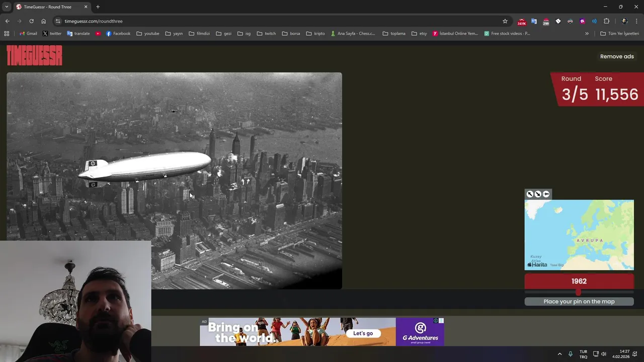Shrink the map with the down-right arrow icon
The image size is (644, 362).
point(538,194)
